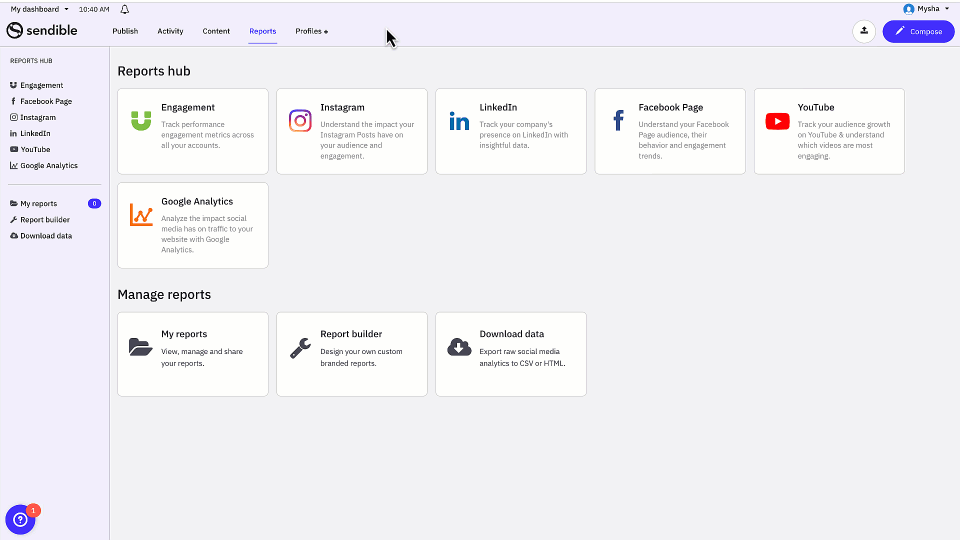Open the Report builder card title
960x540 pixels.
(351, 334)
